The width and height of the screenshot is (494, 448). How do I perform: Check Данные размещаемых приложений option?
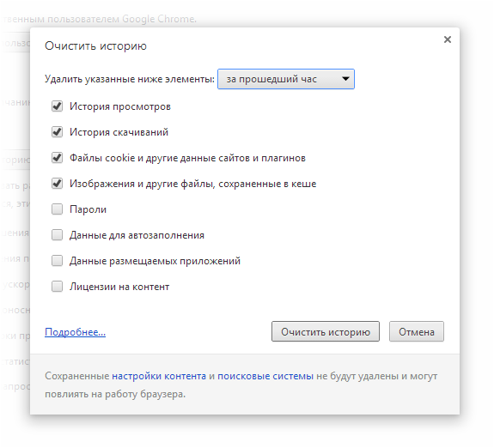(x=57, y=261)
